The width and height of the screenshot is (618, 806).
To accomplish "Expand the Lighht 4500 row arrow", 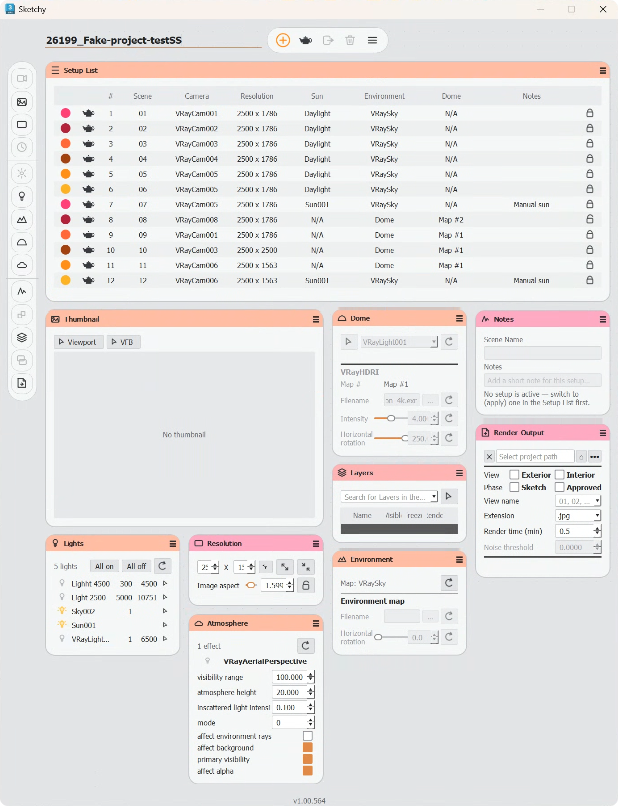I will point(165,583).
